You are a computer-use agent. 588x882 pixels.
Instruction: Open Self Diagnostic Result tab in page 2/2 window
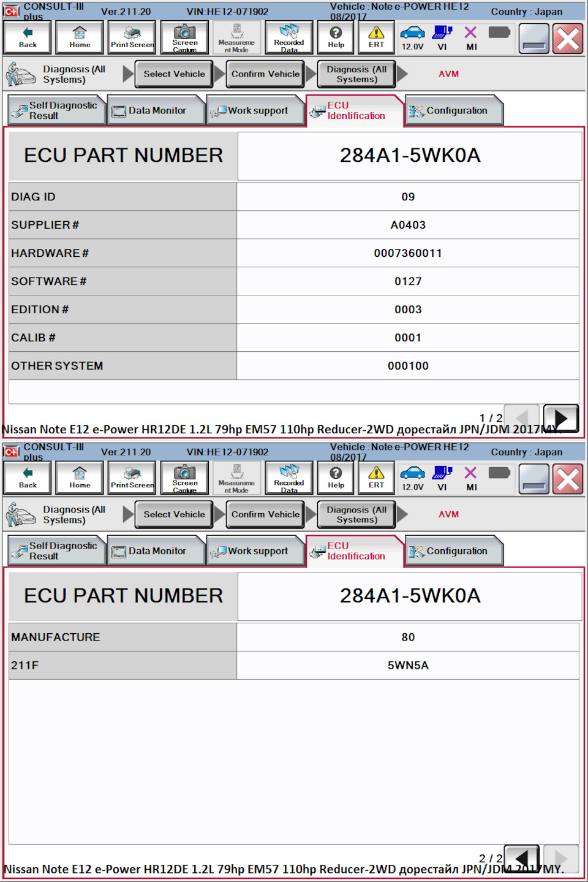(x=58, y=551)
